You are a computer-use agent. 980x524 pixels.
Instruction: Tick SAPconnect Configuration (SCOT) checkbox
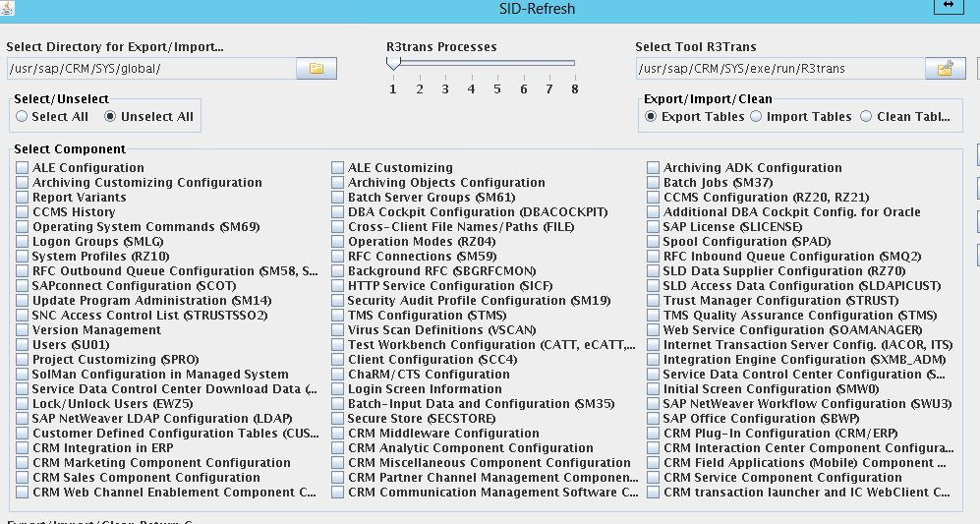[x=23, y=286]
